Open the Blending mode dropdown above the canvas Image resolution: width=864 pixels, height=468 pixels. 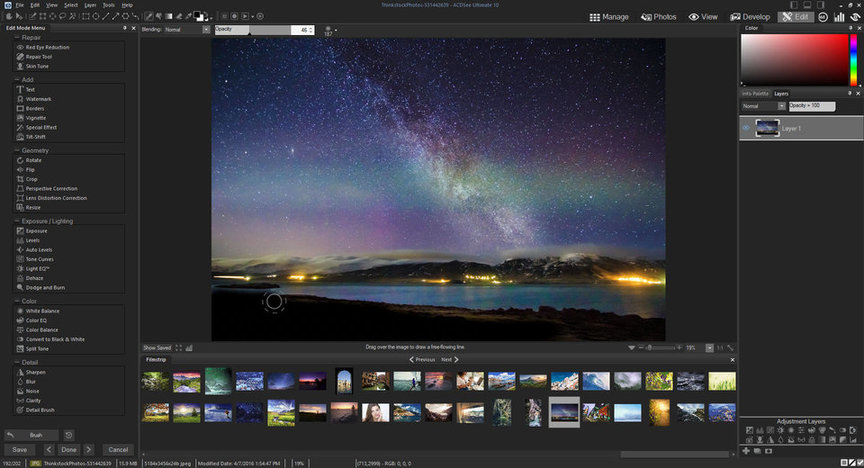pyautogui.click(x=186, y=30)
